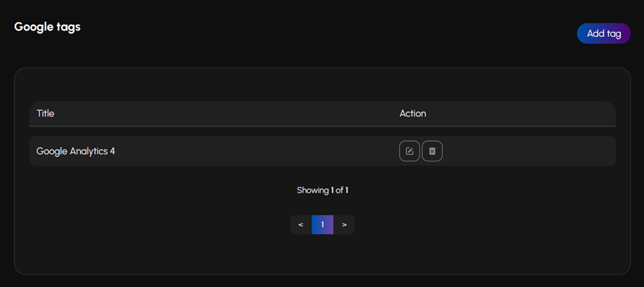Go to previous page with left arrow
644x287 pixels.
[301, 225]
